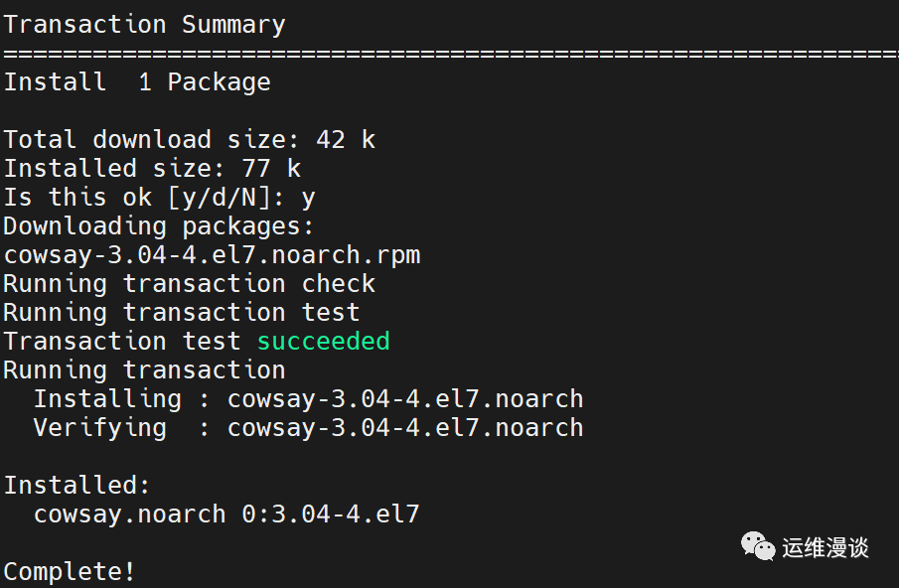This screenshot has height=588, width=899.
Task: Click "Total download size: 42 k" line
Action: click(189, 140)
